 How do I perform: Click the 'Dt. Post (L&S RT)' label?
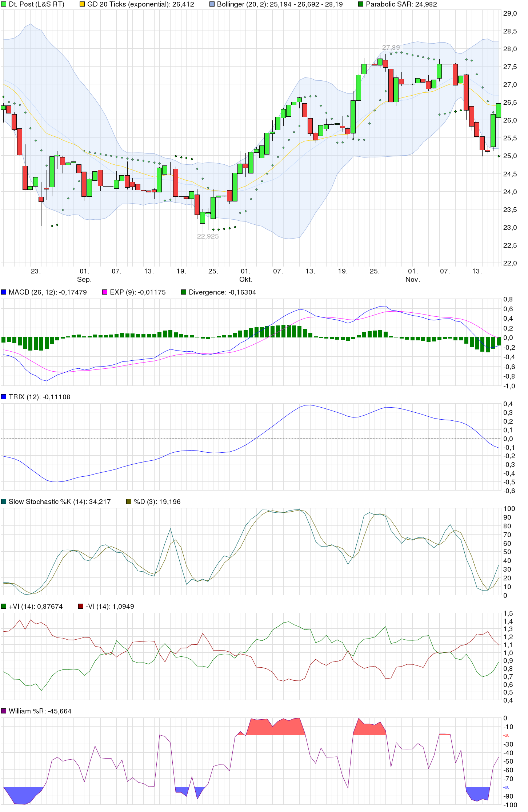click(36, 4)
